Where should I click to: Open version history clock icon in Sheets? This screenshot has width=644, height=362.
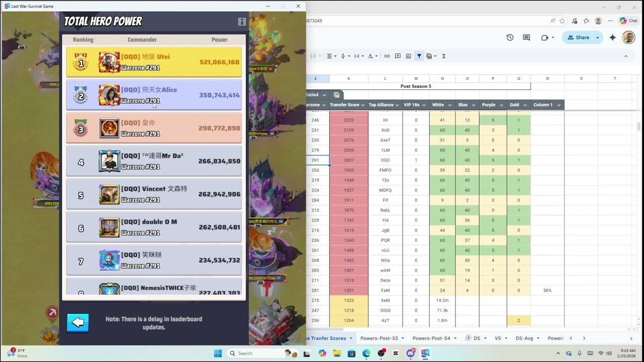point(510,38)
